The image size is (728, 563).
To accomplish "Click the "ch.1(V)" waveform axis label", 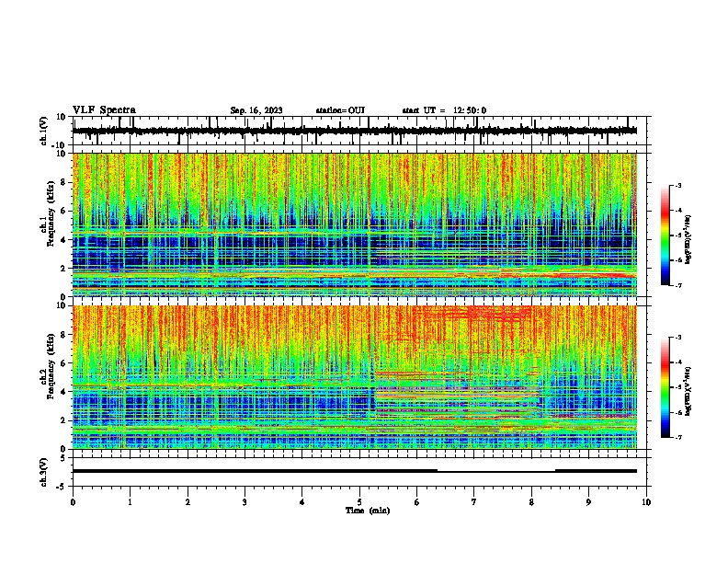I will (x=44, y=131).
